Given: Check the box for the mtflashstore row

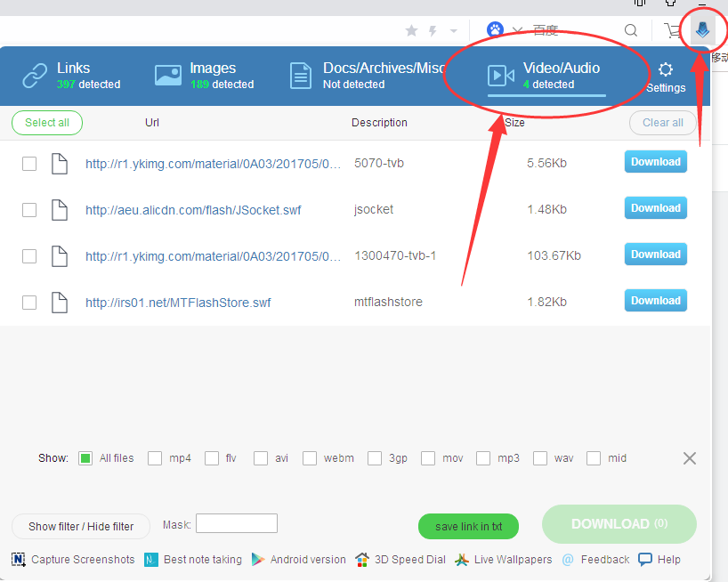Looking at the screenshot, I should [29, 303].
